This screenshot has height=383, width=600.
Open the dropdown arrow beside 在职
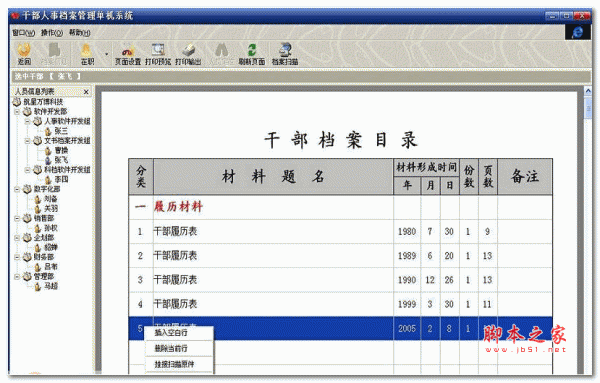tap(106, 54)
